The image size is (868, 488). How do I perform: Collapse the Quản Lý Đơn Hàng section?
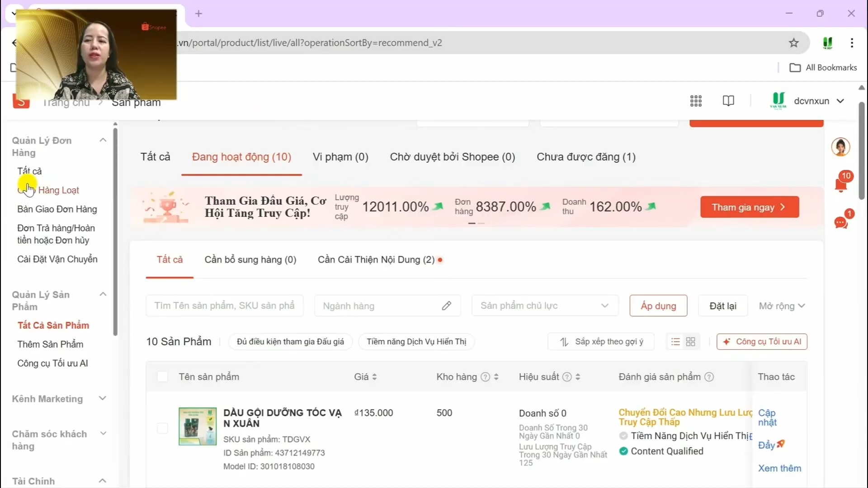[x=103, y=140]
